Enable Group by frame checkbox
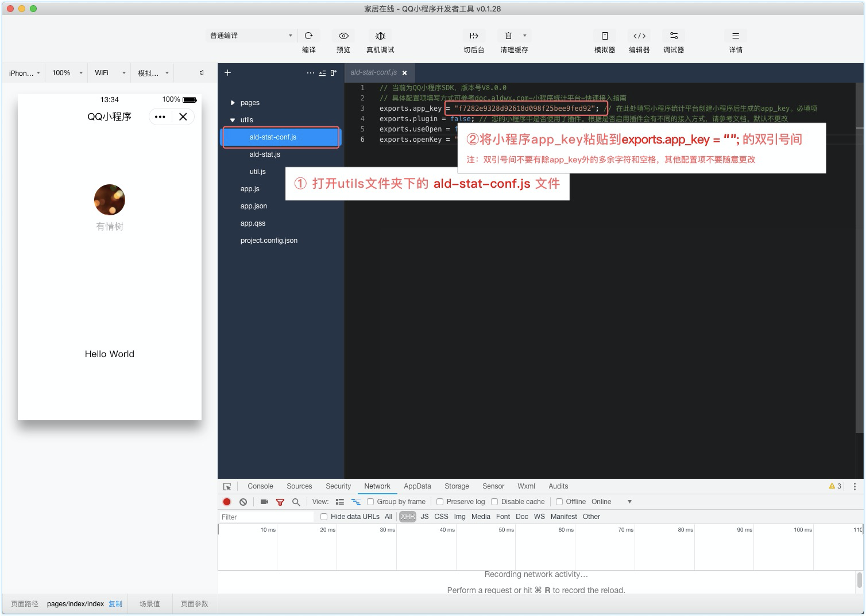The image size is (866, 616). (370, 502)
